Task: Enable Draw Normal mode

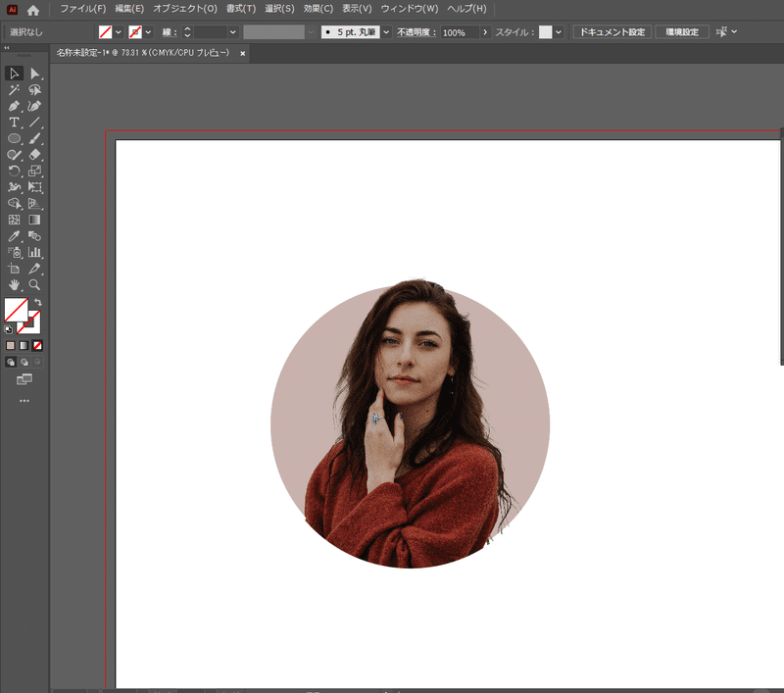Action: tap(11, 362)
